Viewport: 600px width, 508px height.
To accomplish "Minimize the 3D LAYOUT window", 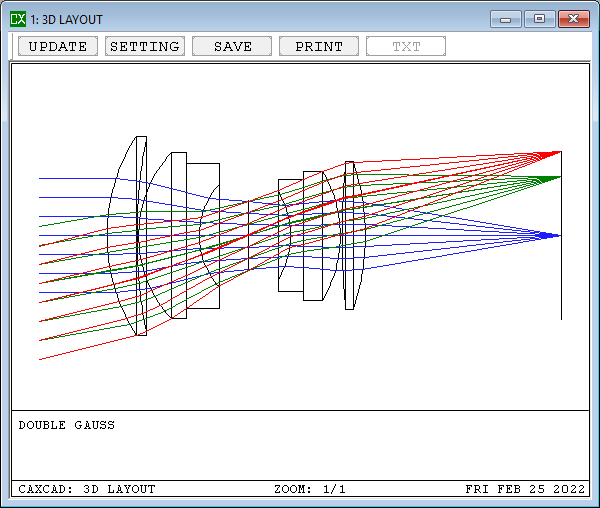I will tap(505, 19).
